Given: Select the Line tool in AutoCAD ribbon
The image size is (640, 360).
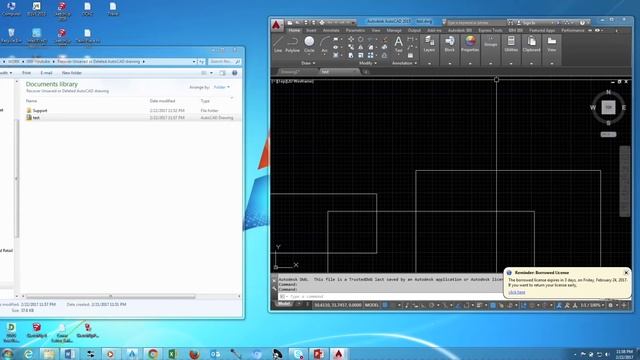Looking at the screenshot, I should click(x=278, y=44).
